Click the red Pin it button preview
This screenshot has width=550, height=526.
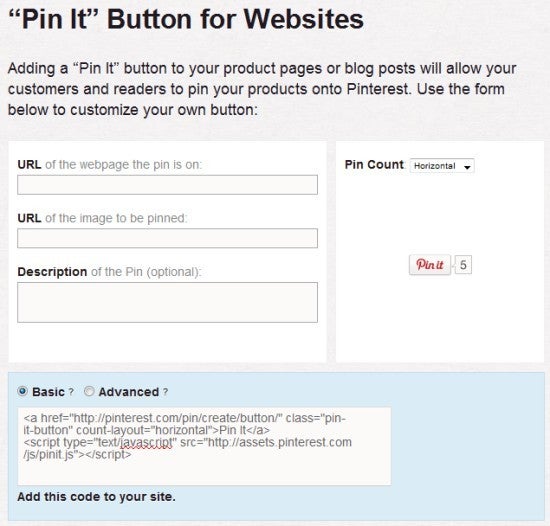(x=430, y=265)
